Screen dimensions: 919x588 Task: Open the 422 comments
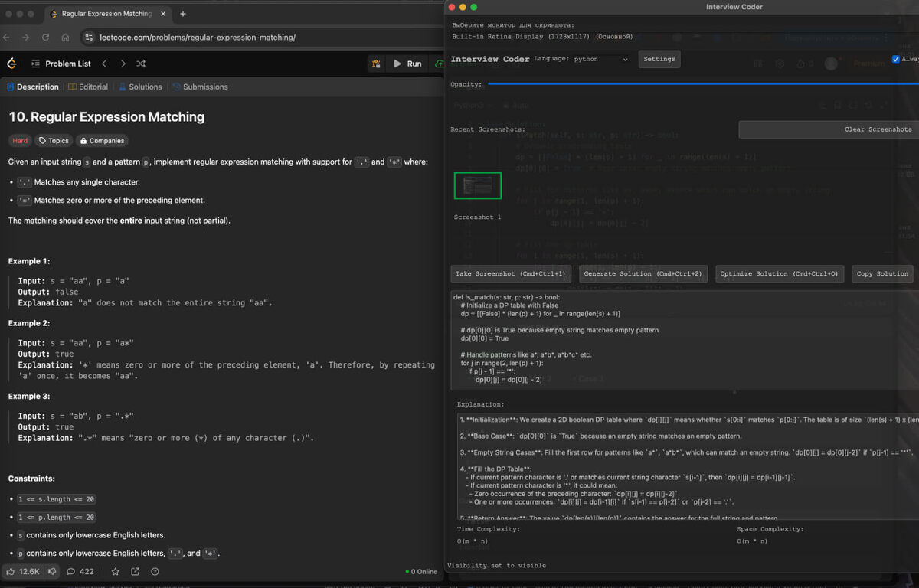click(80, 571)
